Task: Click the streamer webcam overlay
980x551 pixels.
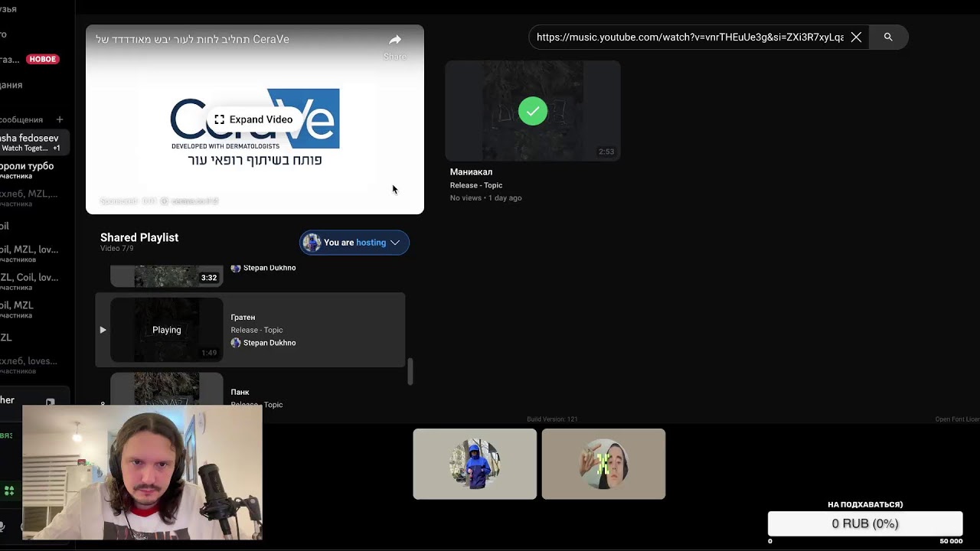Action: (142, 472)
